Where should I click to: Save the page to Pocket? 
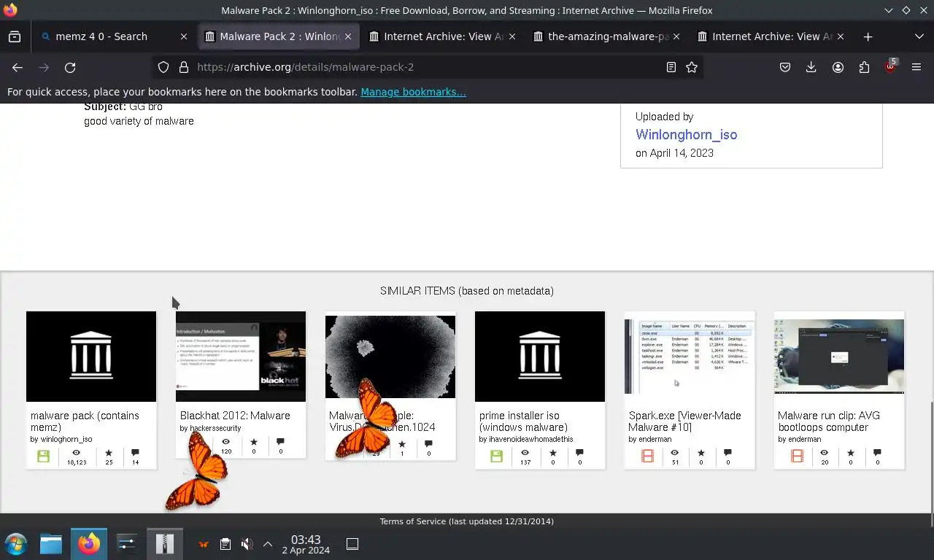pyautogui.click(x=785, y=67)
